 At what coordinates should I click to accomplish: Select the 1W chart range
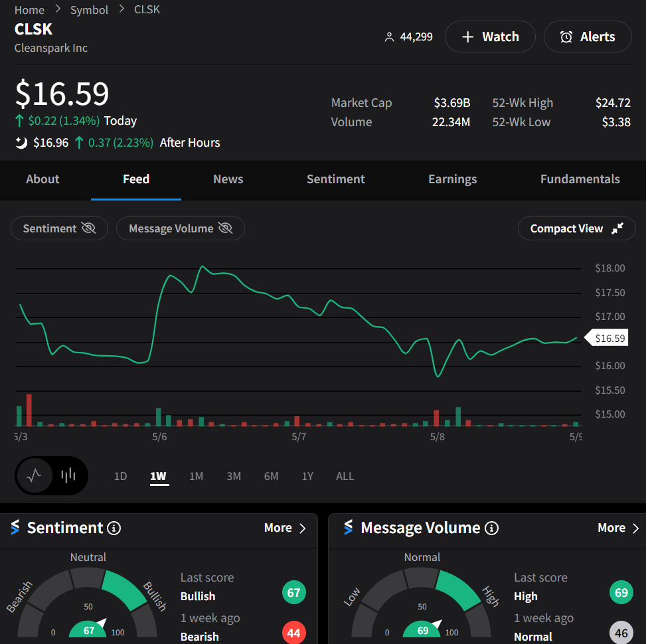tap(158, 476)
